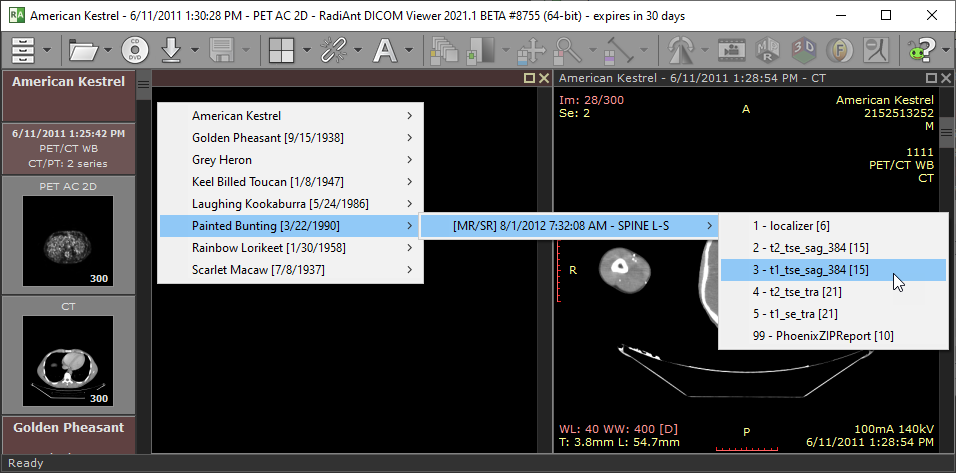Choose Laughing Kookaburra [5/24/1986] entry
Image resolution: width=956 pixels, height=473 pixels.
(290, 204)
